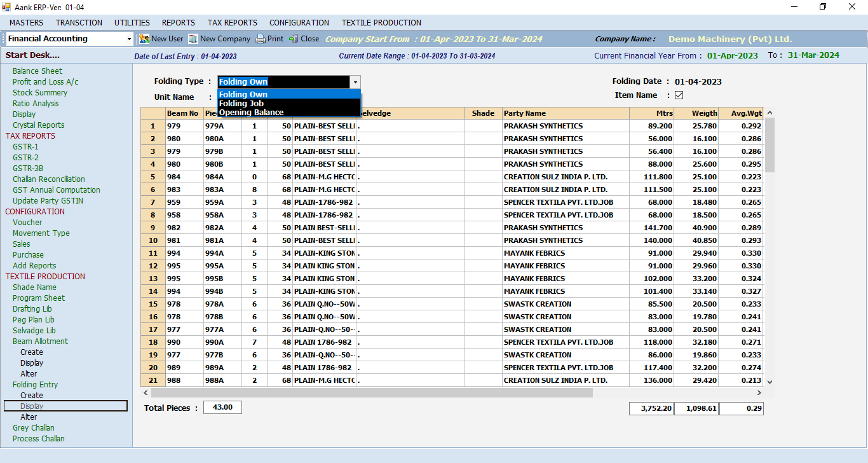The width and height of the screenshot is (868, 463).
Task: Select row 5 header in the grid
Action: tap(153, 177)
